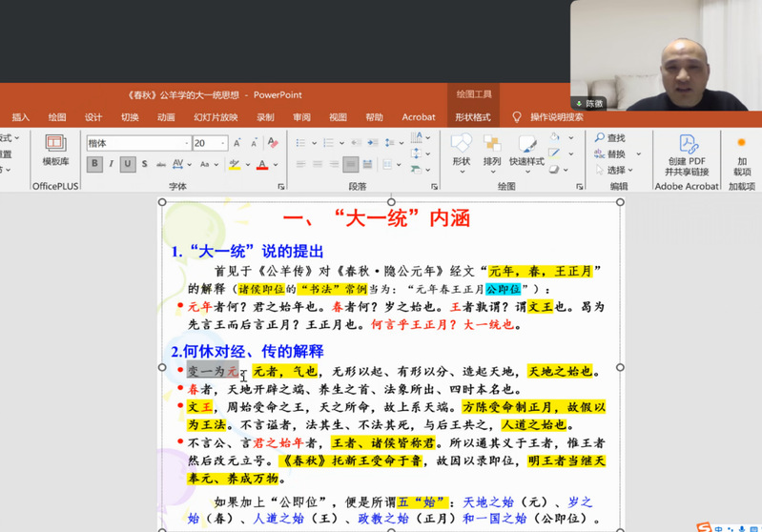Click 查找 find button
This screenshot has width=762, height=532.
pyautogui.click(x=609, y=138)
